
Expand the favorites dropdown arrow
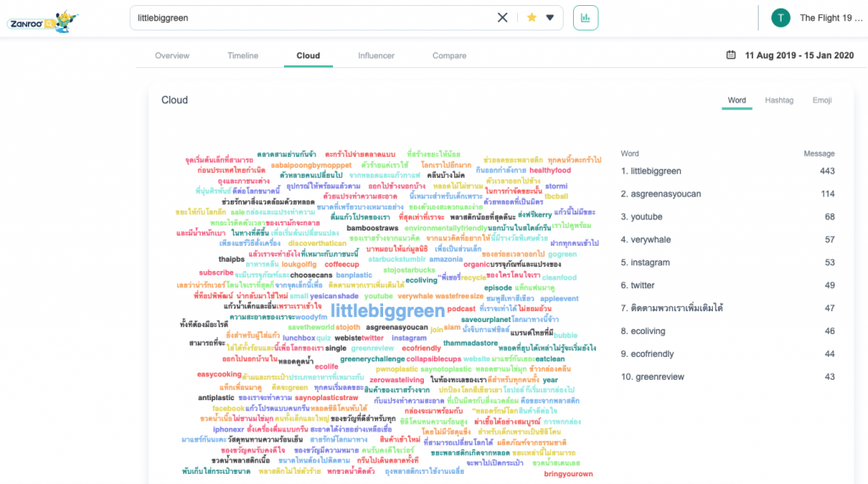pos(550,18)
